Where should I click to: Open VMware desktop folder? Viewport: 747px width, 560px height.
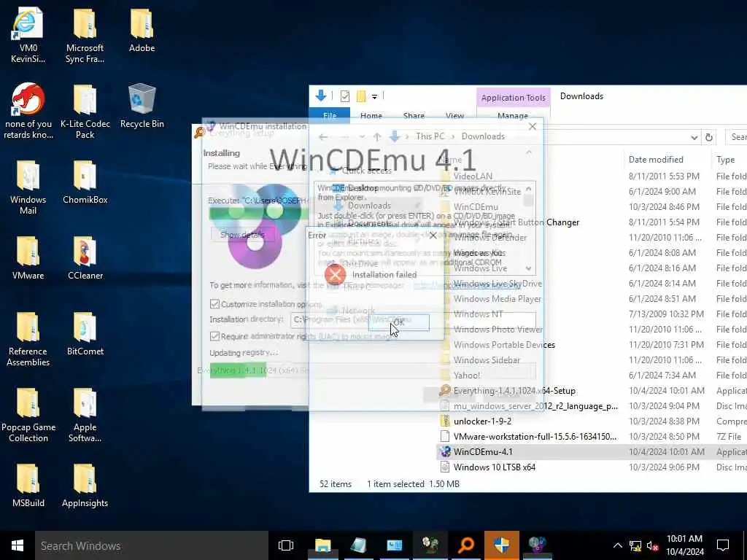(28, 257)
